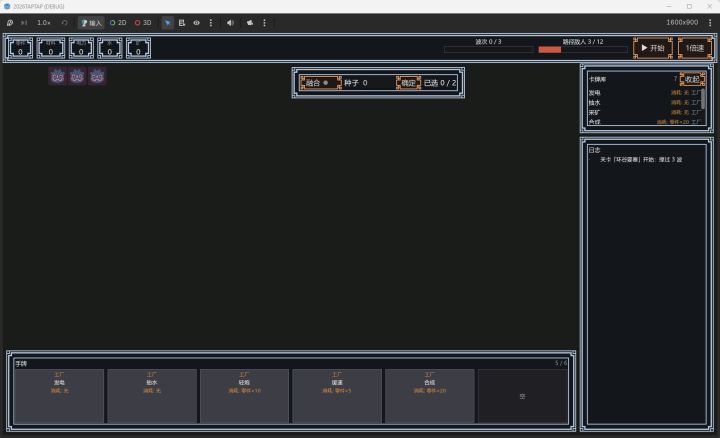The height and width of the screenshot is (438, 720).
Task: Change speed with the 1倍速 button
Action: click(x=695, y=48)
